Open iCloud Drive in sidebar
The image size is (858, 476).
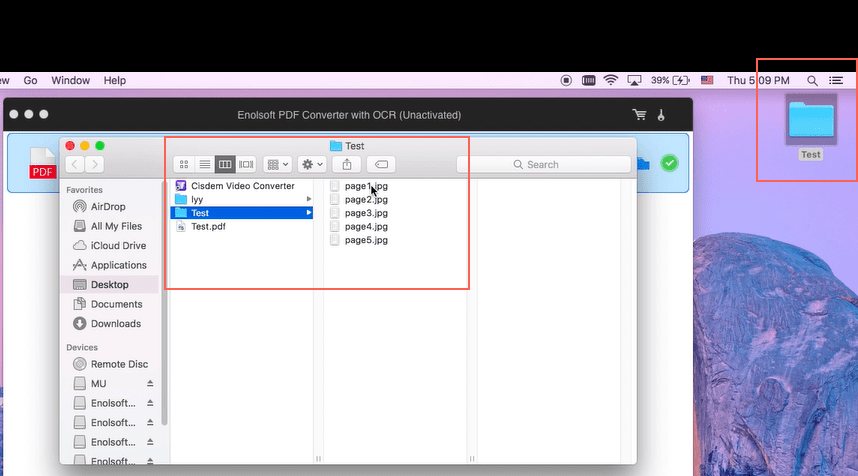[x=118, y=246]
